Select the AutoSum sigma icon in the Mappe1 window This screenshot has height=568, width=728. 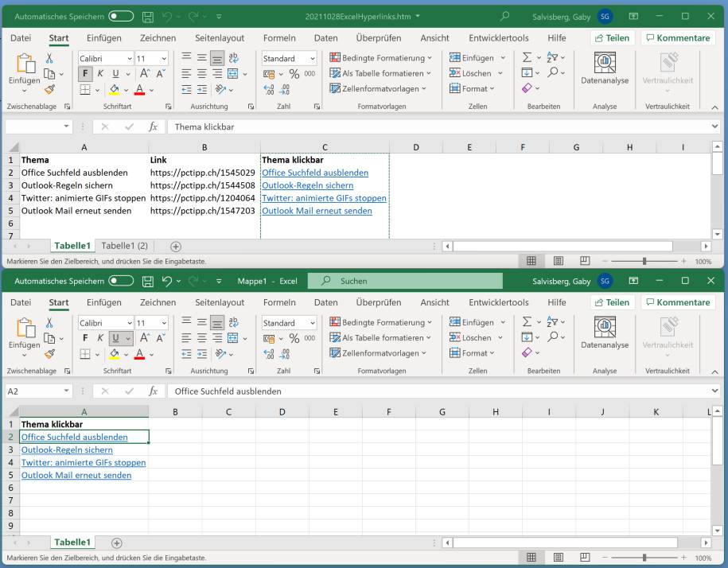pyautogui.click(x=527, y=322)
